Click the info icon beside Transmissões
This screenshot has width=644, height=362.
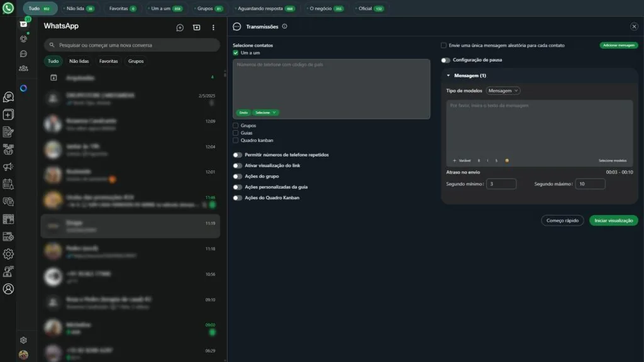pyautogui.click(x=285, y=26)
